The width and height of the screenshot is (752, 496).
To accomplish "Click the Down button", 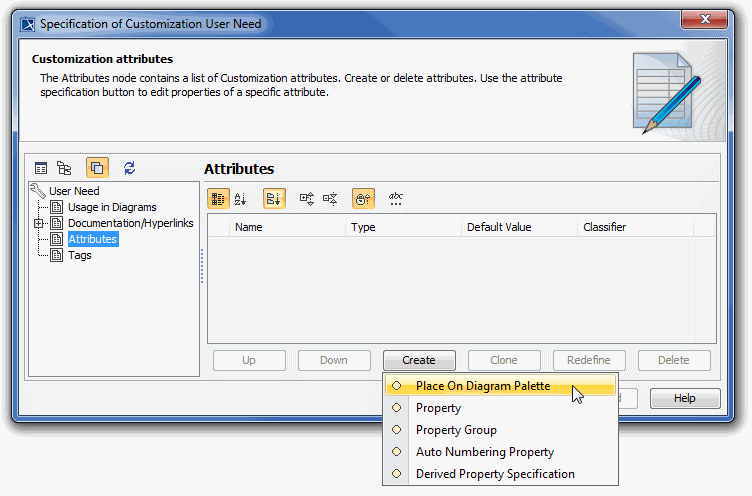I will (334, 360).
